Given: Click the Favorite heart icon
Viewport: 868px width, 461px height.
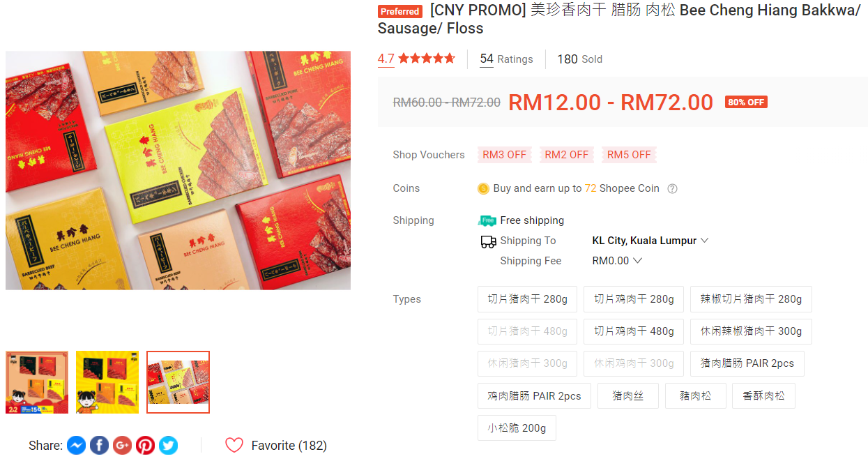Looking at the screenshot, I should pyautogui.click(x=234, y=445).
